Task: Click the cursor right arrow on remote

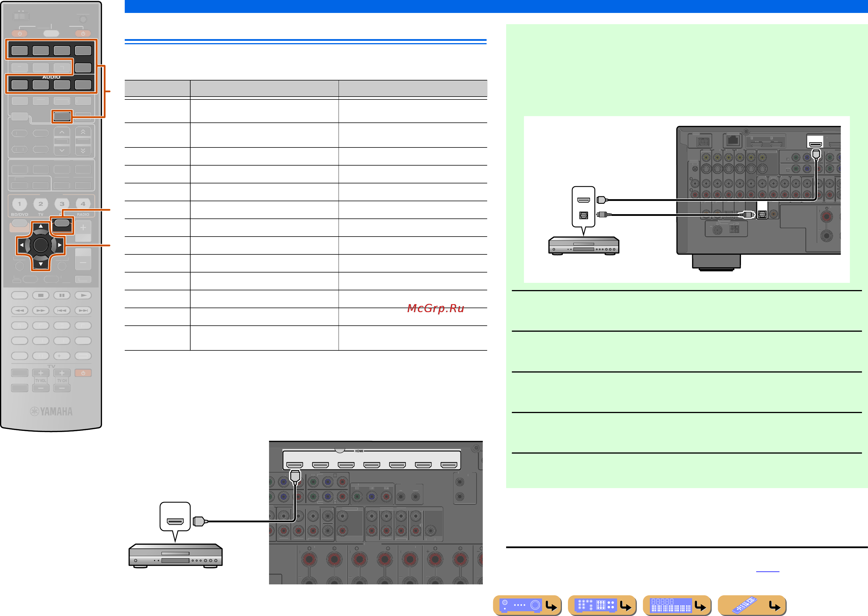Action: [x=59, y=245]
